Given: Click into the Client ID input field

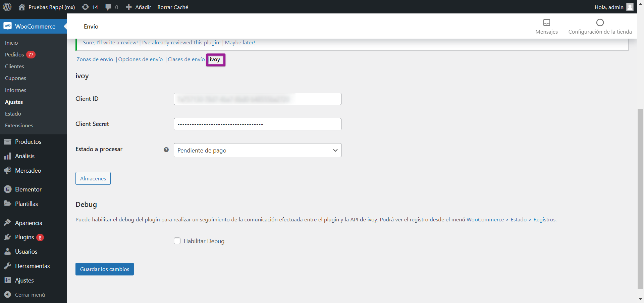Looking at the screenshot, I should click(257, 99).
